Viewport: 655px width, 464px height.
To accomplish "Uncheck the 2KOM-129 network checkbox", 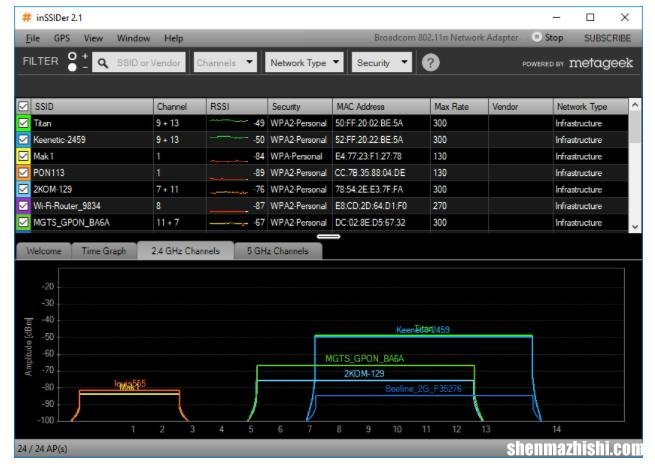I will point(23,189).
